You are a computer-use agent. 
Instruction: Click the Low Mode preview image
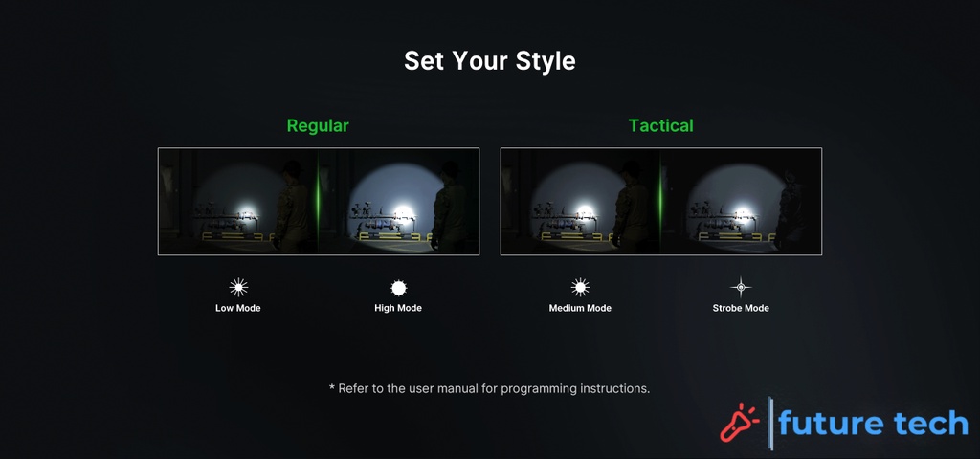pyautogui.click(x=237, y=201)
